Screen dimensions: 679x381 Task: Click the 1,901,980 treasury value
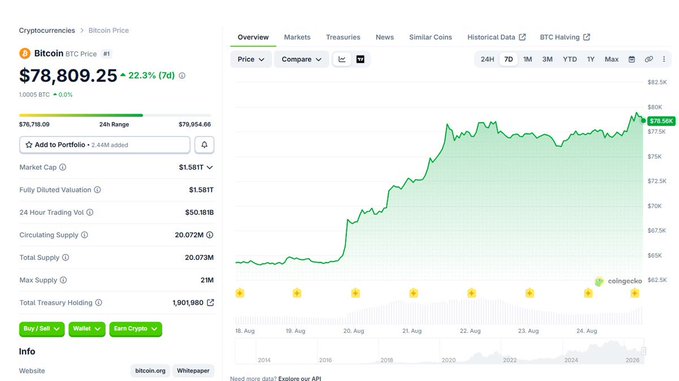click(188, 303)
